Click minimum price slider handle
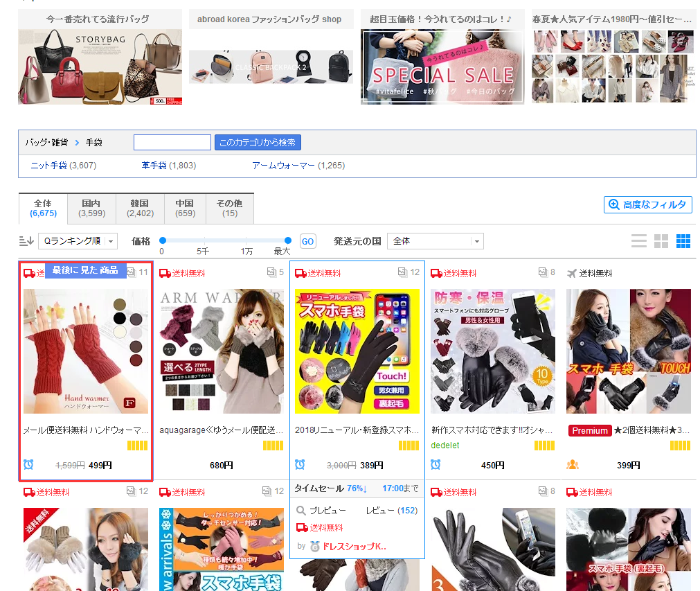Image resolution: width=700 pixels, height=591 pixels. (163, 240)
